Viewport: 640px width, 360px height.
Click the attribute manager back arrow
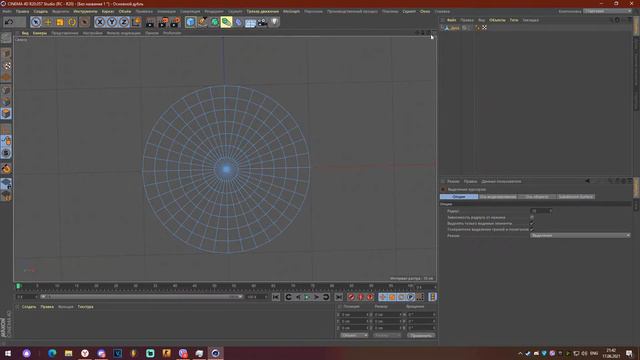[588, 181]
